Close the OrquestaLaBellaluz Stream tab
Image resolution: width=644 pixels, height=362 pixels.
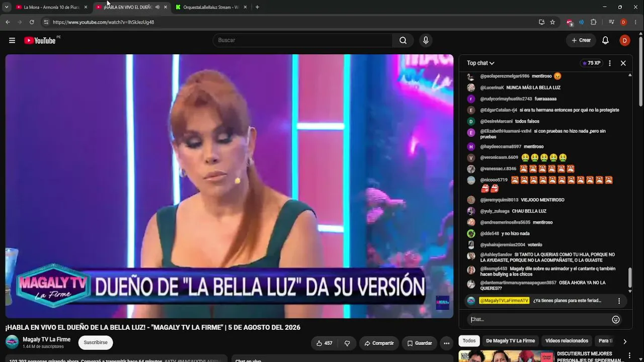(x=245, y=7)
